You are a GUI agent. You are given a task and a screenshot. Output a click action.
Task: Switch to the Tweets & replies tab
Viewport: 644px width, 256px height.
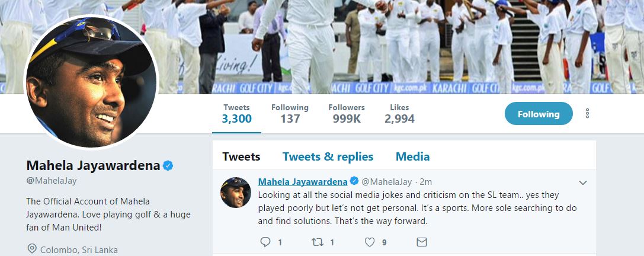(328, 156)
